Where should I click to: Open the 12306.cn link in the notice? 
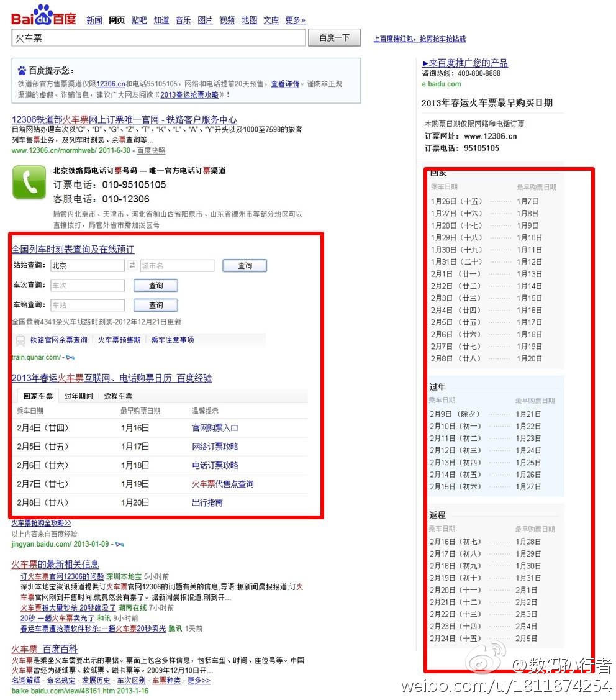(111, 84)
